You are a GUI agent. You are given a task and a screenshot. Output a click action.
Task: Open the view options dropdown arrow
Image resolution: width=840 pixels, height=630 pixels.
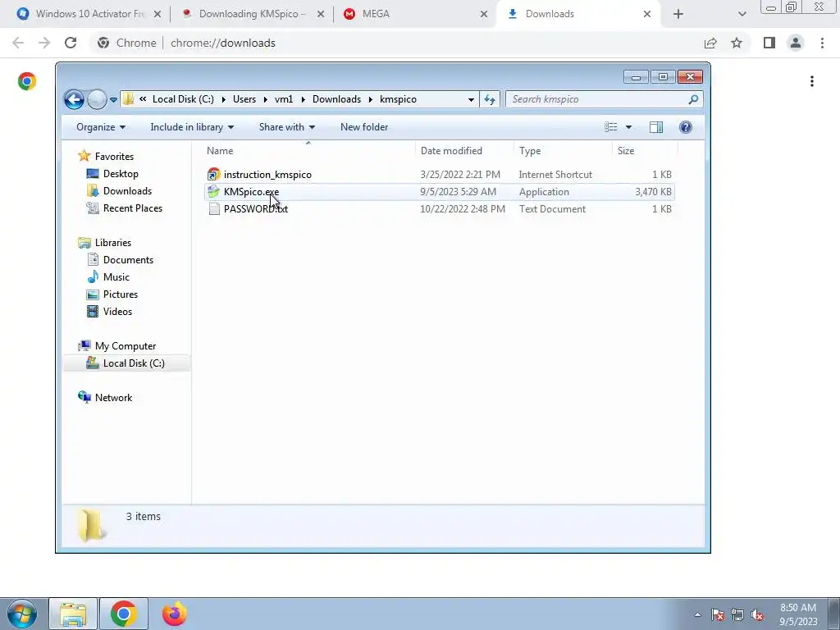[x=629, y=127]
